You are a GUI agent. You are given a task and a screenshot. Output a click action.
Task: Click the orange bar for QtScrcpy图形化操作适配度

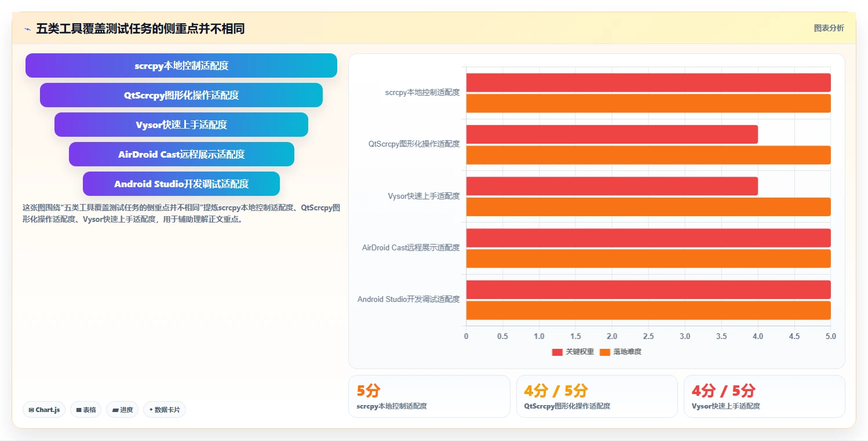648,155
